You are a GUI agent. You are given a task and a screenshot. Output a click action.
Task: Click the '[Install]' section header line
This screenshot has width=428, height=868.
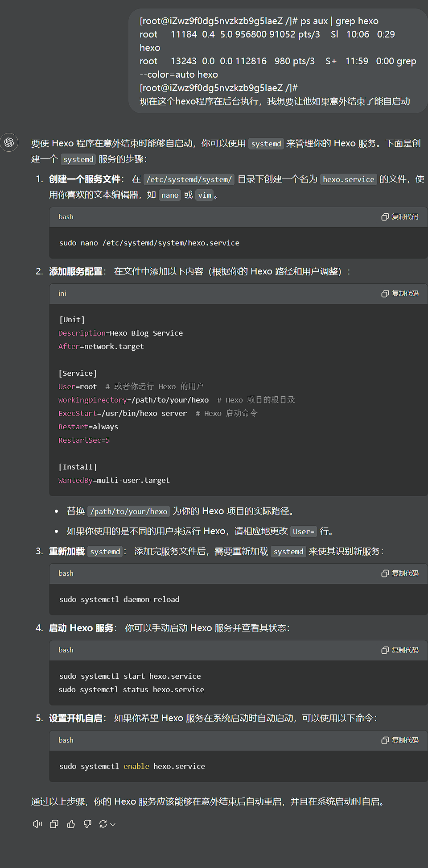coord(78,467)
